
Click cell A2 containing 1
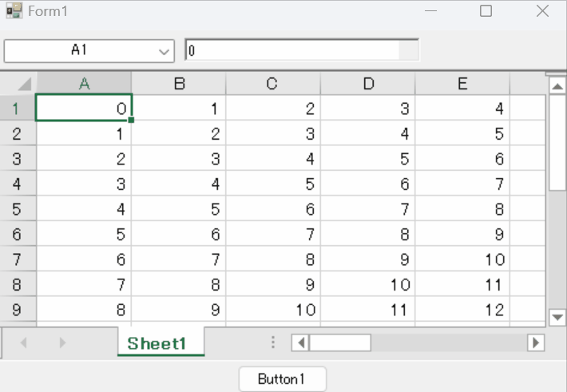[x=84, y=133]
